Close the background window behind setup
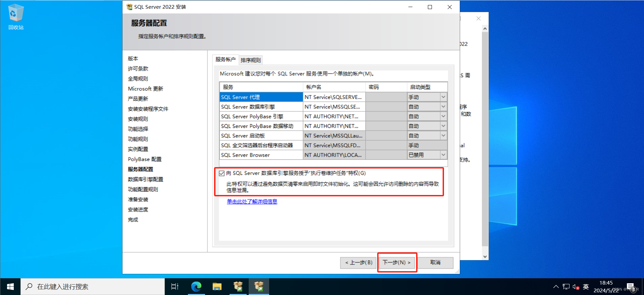This screenshot has width=644, height=295. (x=479, y=18)
